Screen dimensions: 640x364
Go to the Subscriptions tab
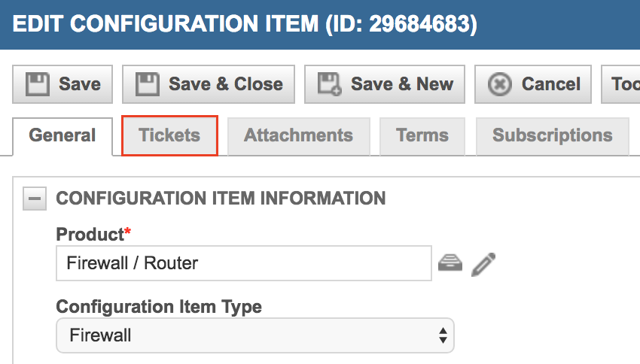(552, 137)
